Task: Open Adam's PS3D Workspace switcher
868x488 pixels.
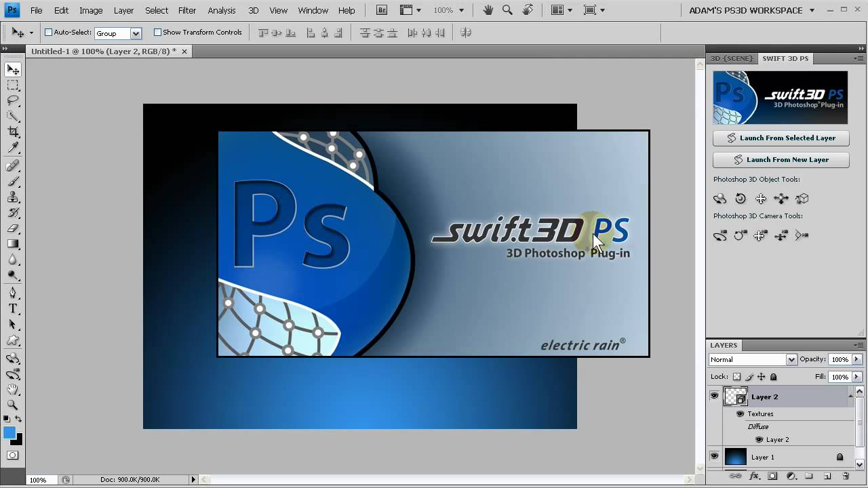Action: tap(751, 10)
